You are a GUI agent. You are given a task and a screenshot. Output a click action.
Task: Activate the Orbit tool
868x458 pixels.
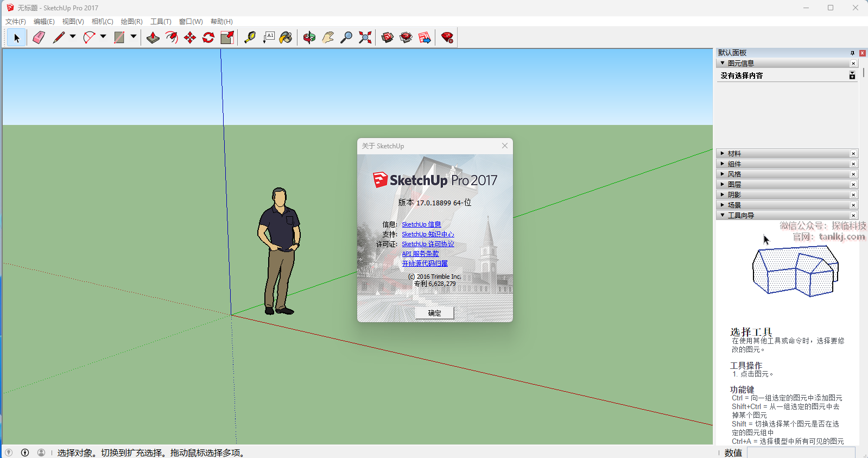(309, 37)
